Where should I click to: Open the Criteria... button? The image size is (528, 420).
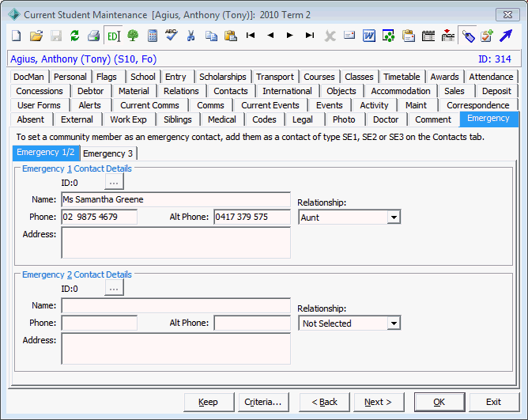(x=263, y=402)
